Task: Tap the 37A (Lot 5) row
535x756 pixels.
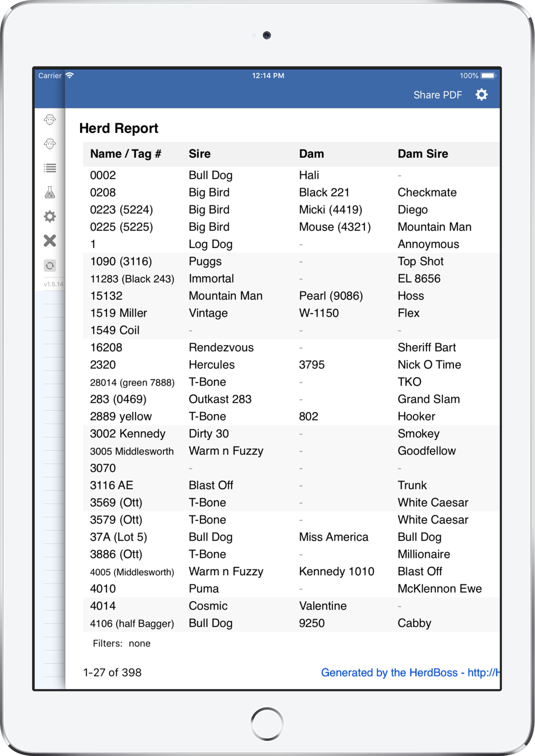Action: [118, 537]
